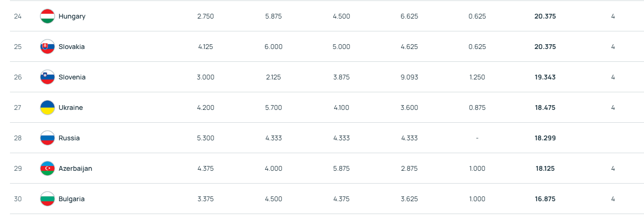
Task: Click the Slovenia flag icon
Action: click(47, 77)
